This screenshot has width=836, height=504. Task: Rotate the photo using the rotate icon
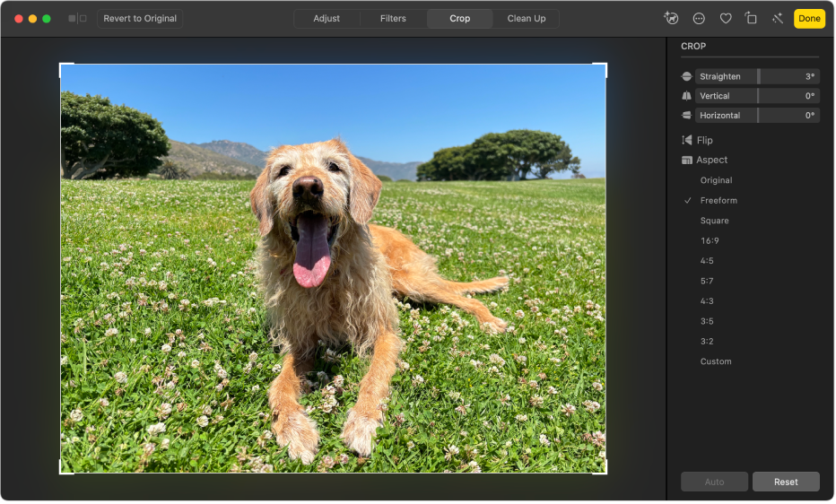(752, 18)
